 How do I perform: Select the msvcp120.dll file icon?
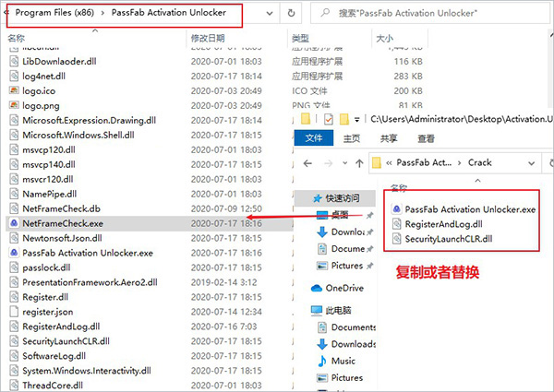coord(14,150)
